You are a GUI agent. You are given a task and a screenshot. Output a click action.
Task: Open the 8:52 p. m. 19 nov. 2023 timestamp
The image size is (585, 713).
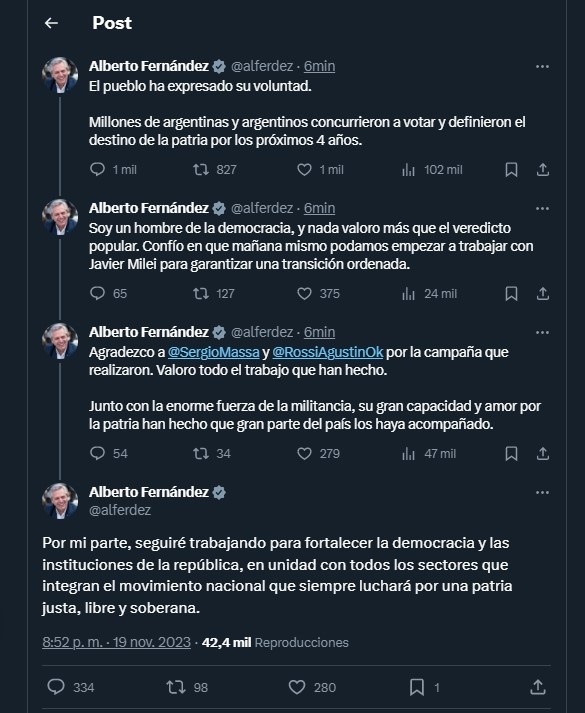(116, 642)
